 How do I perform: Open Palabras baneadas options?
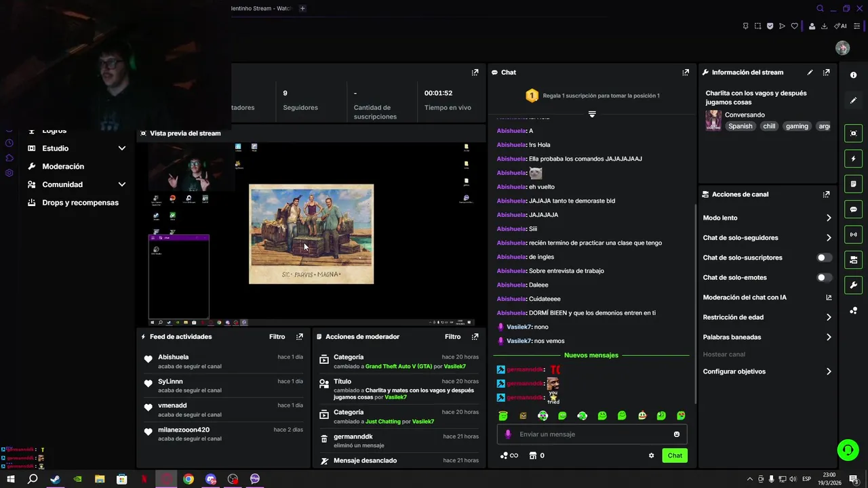(767, 338)
